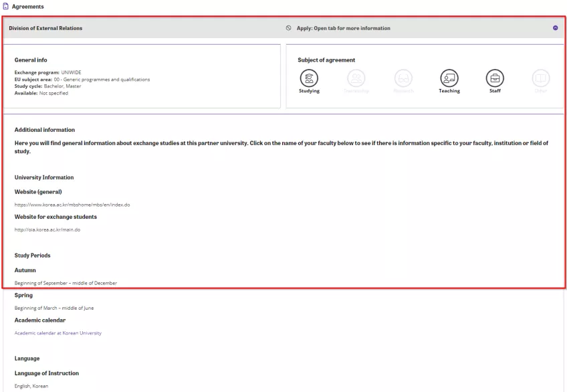This screenshot has height=392, width=567.
Task: Click the University Information heading
Action: 44,177
